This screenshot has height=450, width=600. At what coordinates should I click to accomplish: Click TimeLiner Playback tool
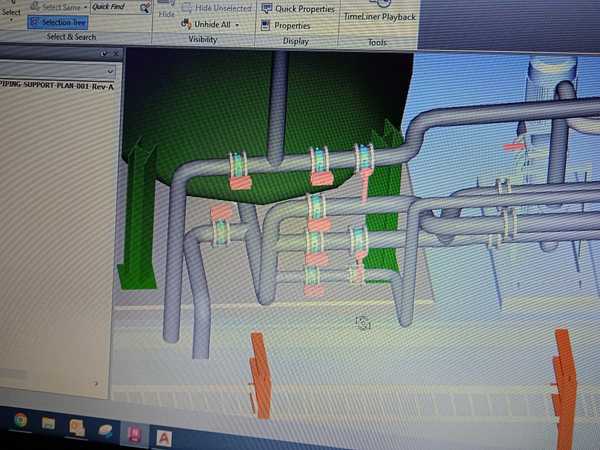tap(380, 11)
